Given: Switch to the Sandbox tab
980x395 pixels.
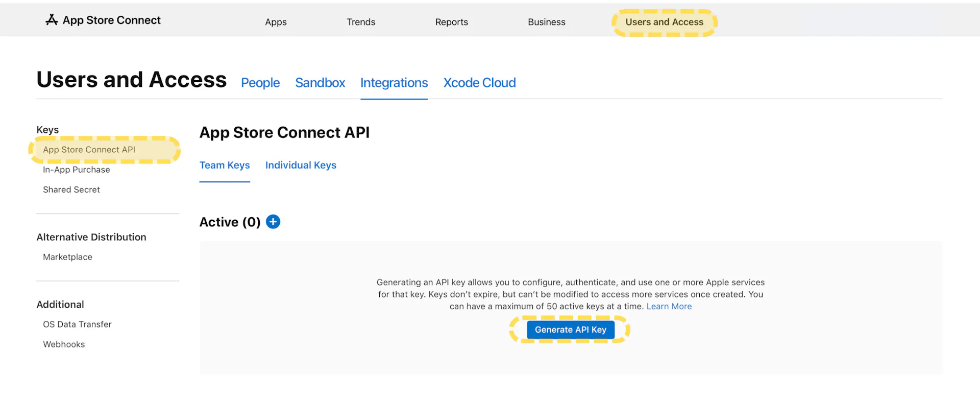Looking at the screenshot, I should click(x=320, y=83).
